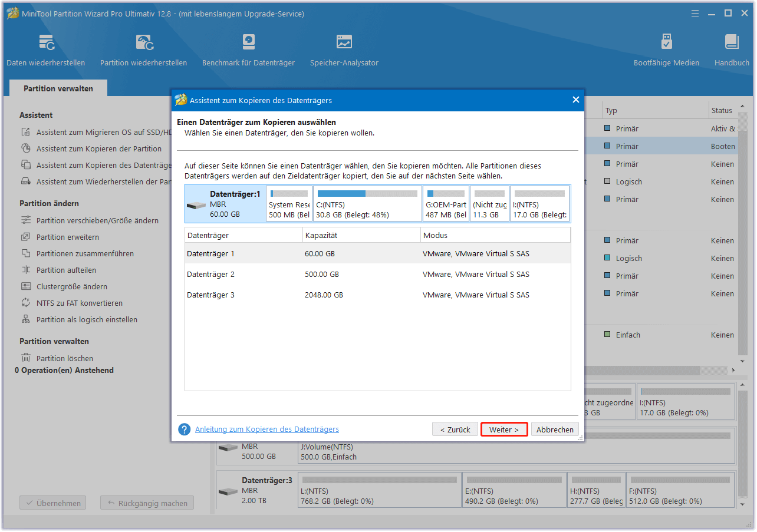757x532 pixels.
Task: Select F:(NTFS) 512.0 GB partition block
Action: [680, 490]
